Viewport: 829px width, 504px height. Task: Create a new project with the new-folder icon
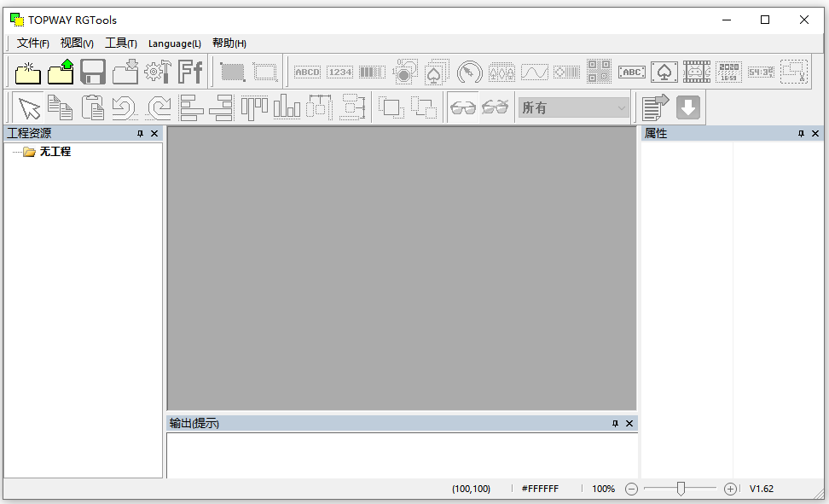click(x=28, y=72)
